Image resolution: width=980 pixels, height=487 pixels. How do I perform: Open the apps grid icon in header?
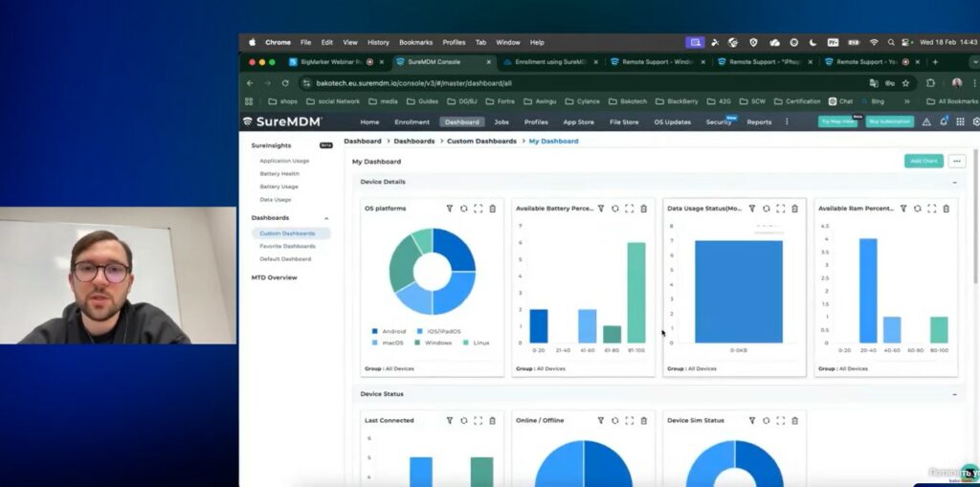pos(960,122)
